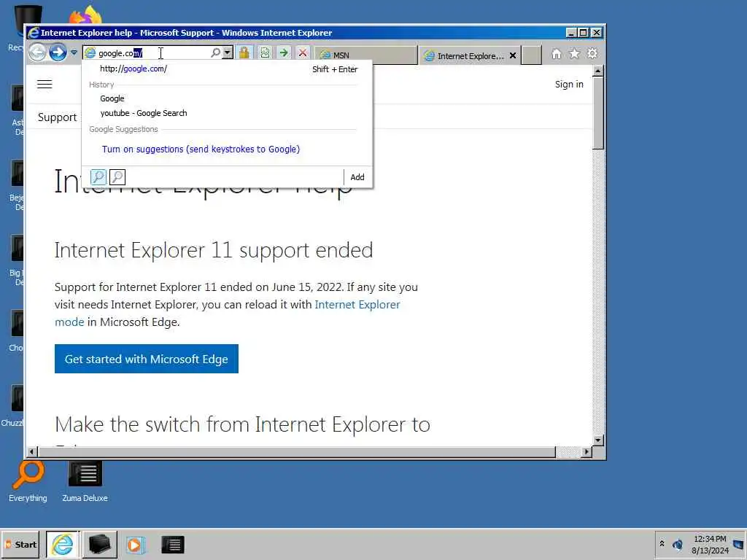
Task: Click the Forward navigation arrow
Action: click(58, 52)
